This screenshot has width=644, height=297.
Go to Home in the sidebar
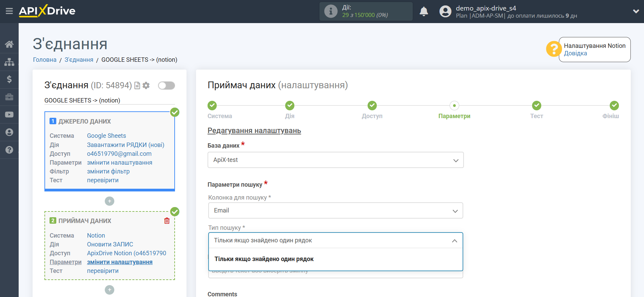coord(9,44)
